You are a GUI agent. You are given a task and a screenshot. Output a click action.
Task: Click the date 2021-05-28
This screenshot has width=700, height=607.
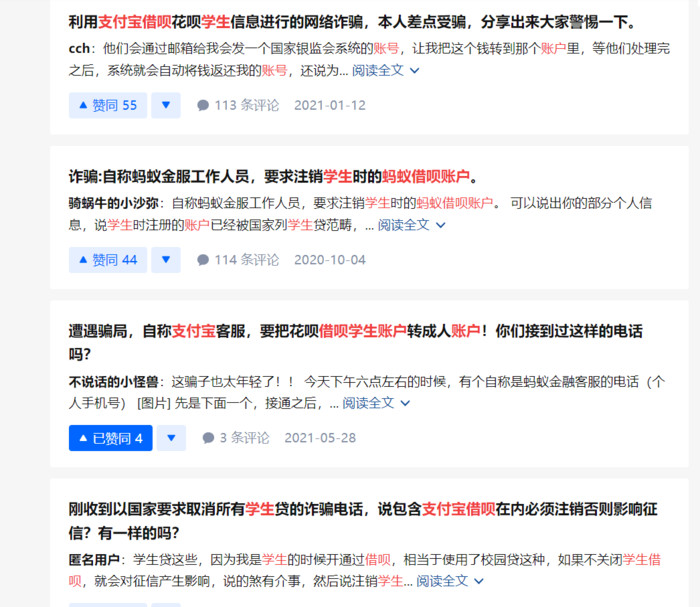pyautogui.click(x=320, y=438)
